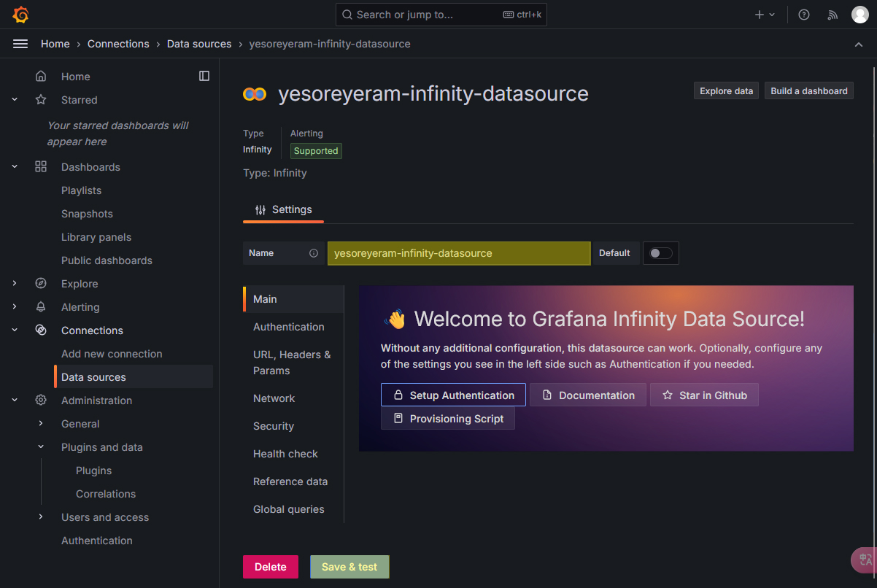Image resolution: width=877 pixels, height=588 pixels.
Task: Open Plugins in the sidebar
Action: [x=94, y=471]
